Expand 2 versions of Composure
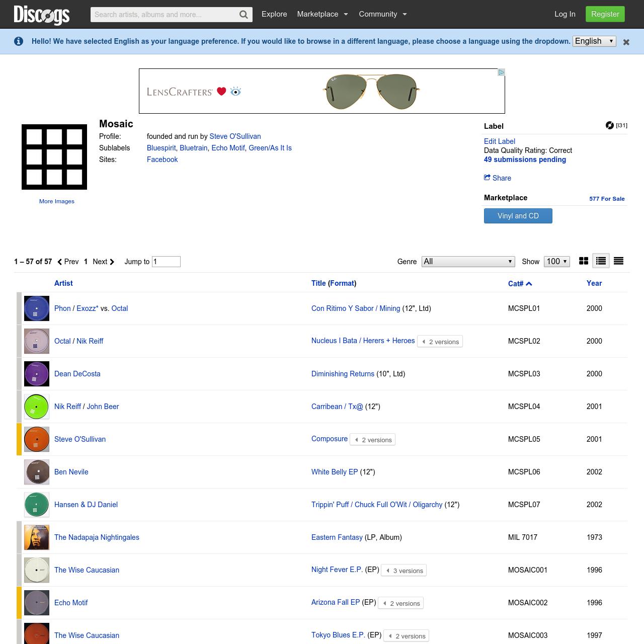 (373, 440)
